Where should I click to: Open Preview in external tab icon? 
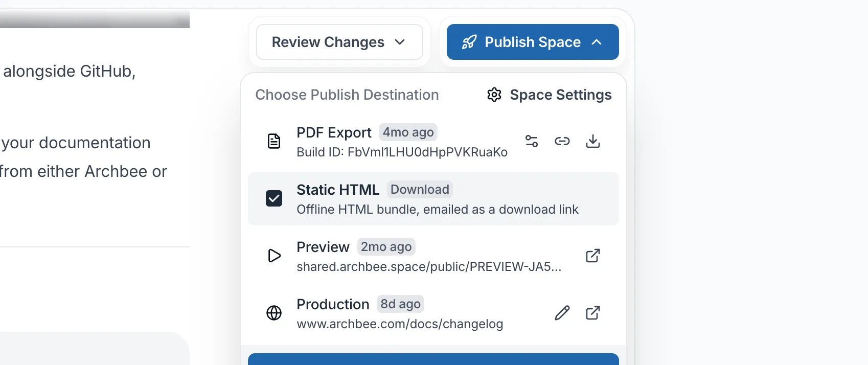[593, 256]
